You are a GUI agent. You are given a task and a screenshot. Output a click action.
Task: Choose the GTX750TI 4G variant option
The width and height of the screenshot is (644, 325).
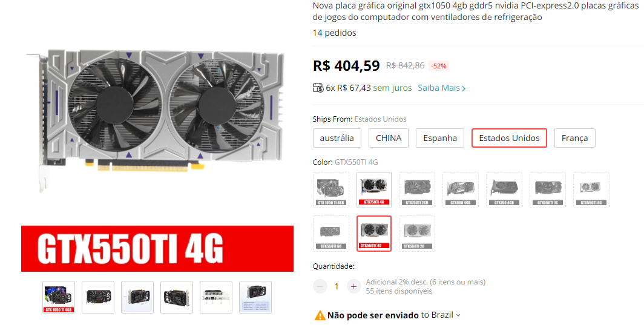point(374,190)
